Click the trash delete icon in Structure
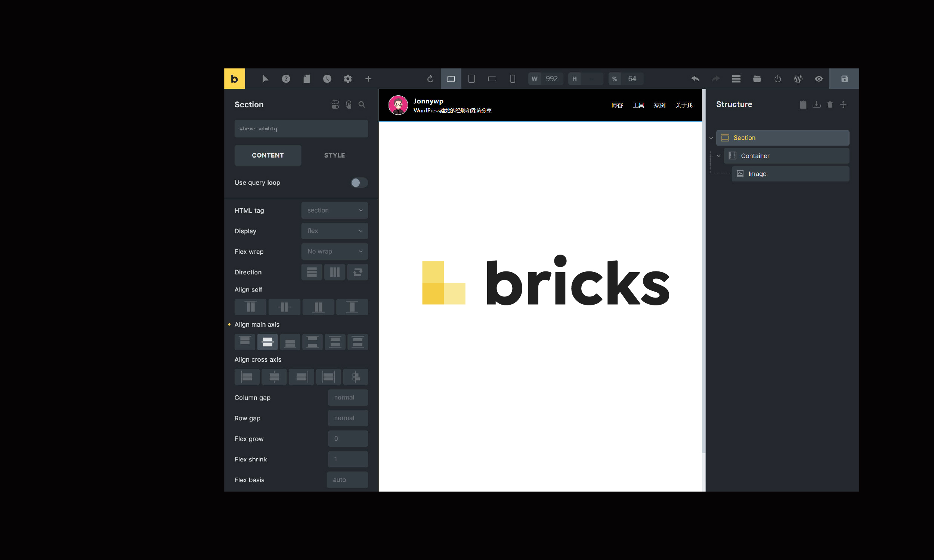Image resolution: width=934 pixels, height=560 pixels. [x=830, y=105]
